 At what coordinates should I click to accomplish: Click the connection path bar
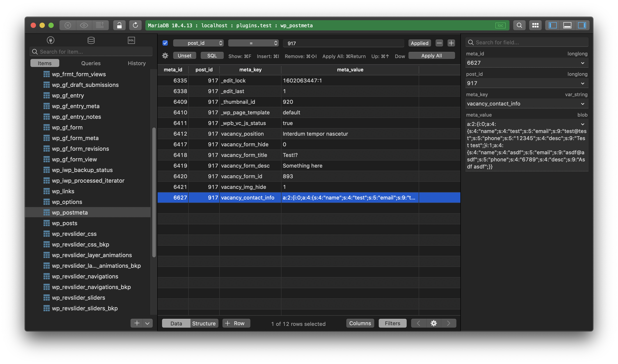pos(327,25)
